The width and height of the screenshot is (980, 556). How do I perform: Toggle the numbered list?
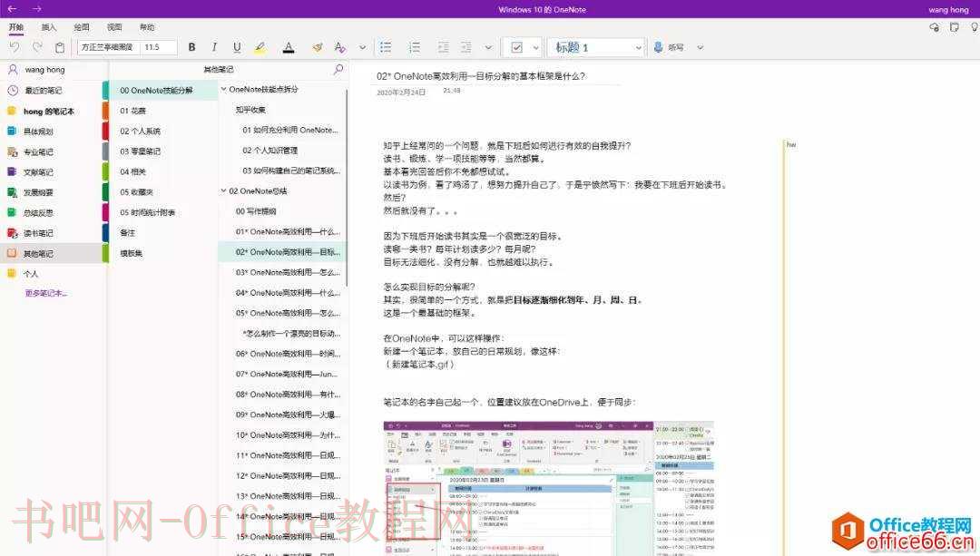tap(414, 47)
